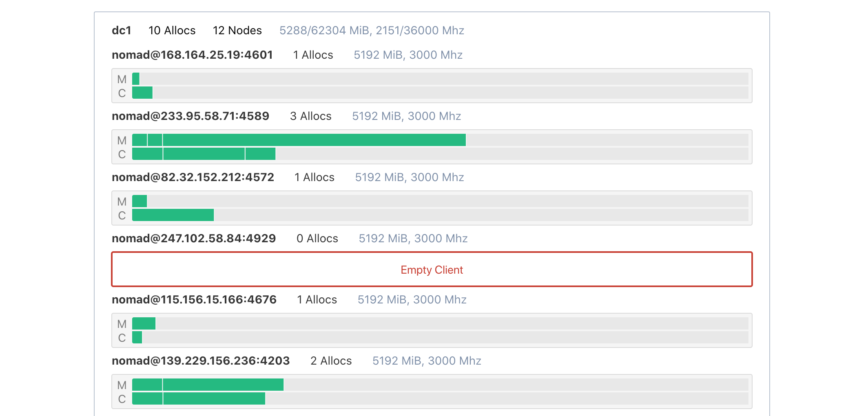This screenshot has height=416, width=868.
Task: Open the nomad@233.95.58.71:4589 client
Action: point(190,116)
